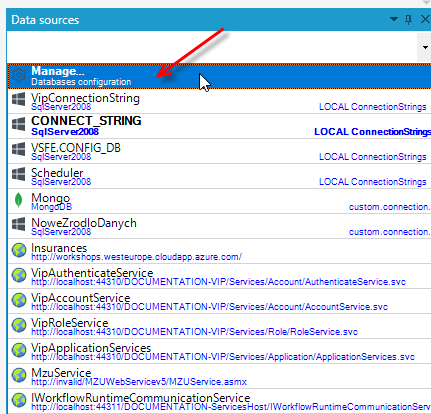
Task: Pin the Data sources panel
Action: coord(408,20)
